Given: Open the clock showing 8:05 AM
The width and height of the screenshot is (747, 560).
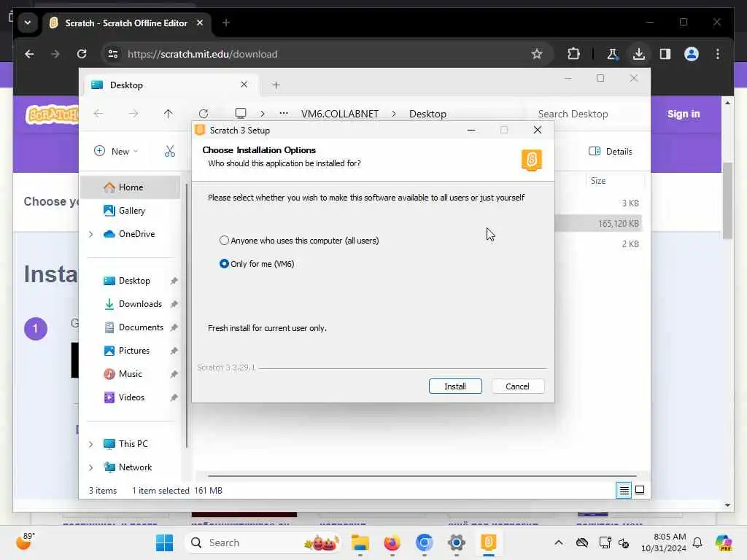Looking at the screenshot, I should click(x=663, y=542).
